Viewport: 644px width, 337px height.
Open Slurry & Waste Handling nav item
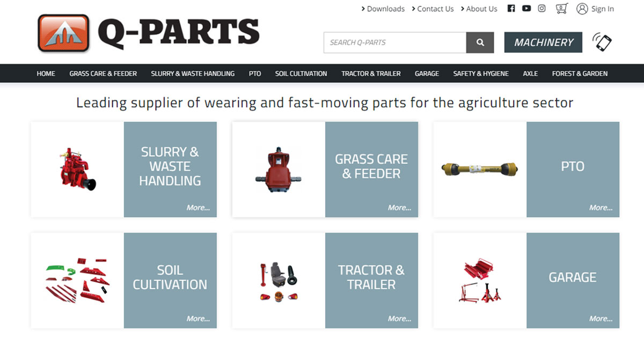[x=193, y=74]
